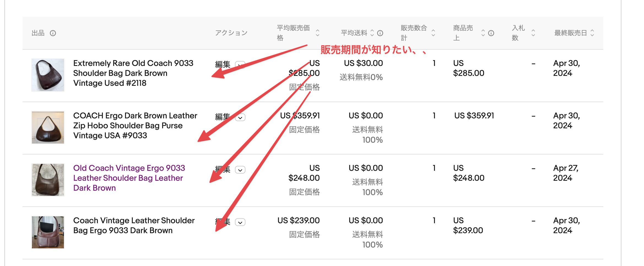644x266 pixels.
Task: Open the Extremely Rare Old Coach 9033 listing
Action: point(133,73)
